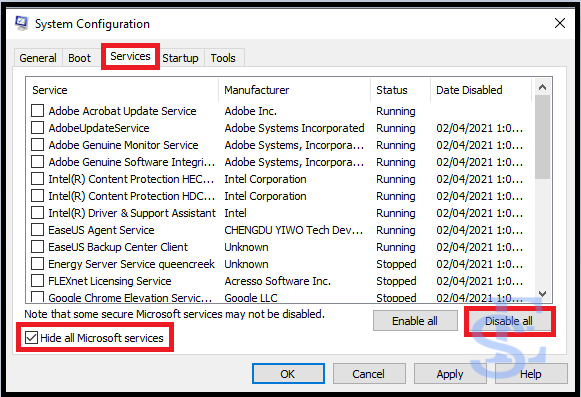Check Intel Driver & Support Assistant checkbox

[x=37, y=213]
